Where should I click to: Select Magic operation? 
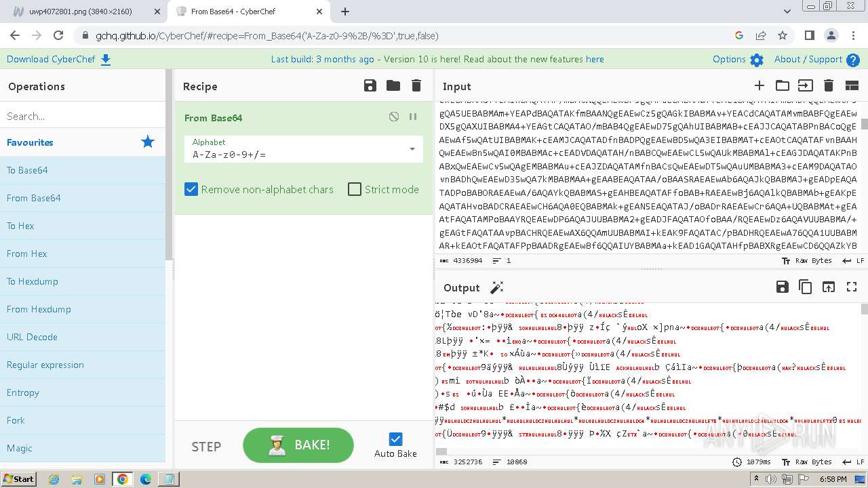click(x=83, y=448)
